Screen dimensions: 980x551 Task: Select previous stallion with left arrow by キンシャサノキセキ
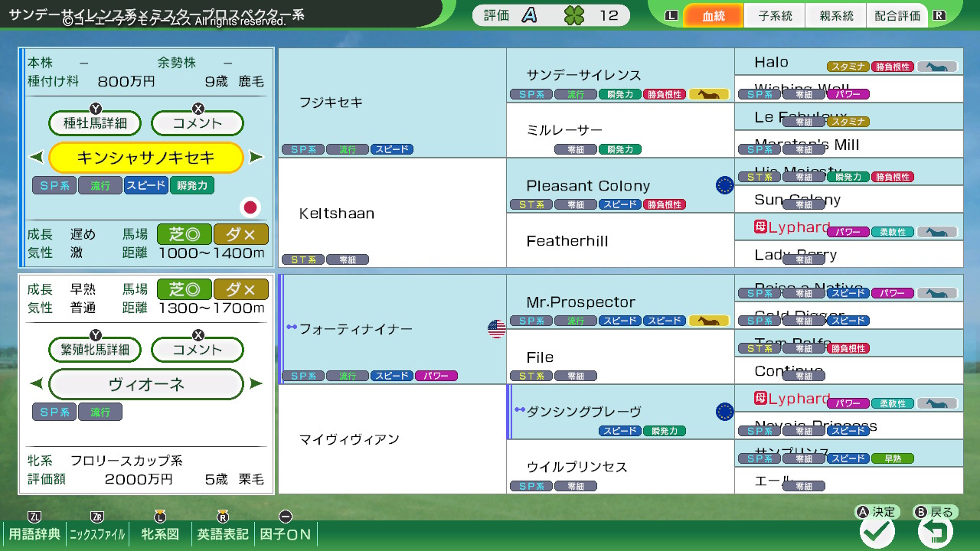pos(36,157)
